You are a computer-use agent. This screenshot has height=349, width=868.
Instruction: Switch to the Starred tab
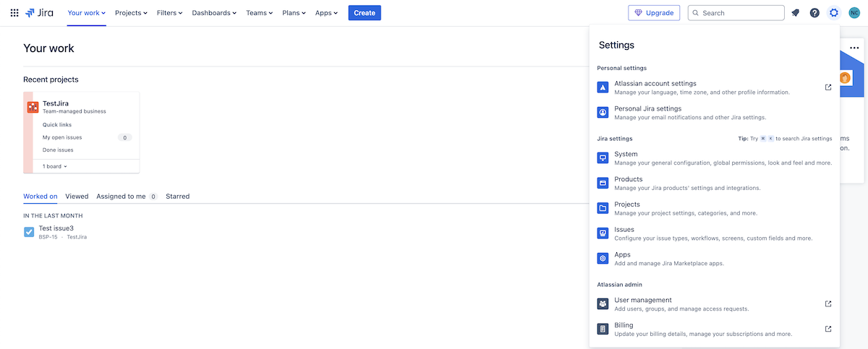pyautogui.click(x=177, y=196)
